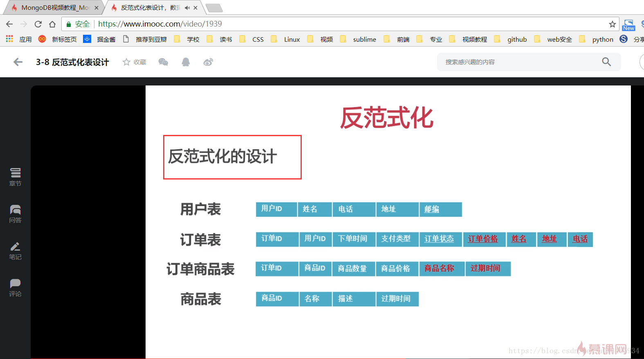Open the sublime bookmark folder
The width and height of the screenshot is (644, 359).
click(x=358, y=39)
